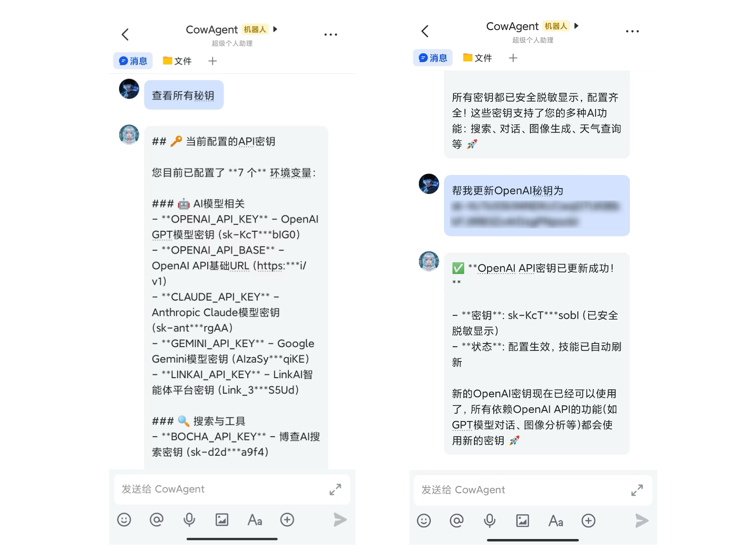Viewport: 744px width, 560px height.
Task: Tap back arrow in right chat
Action: tap(425, 31)
